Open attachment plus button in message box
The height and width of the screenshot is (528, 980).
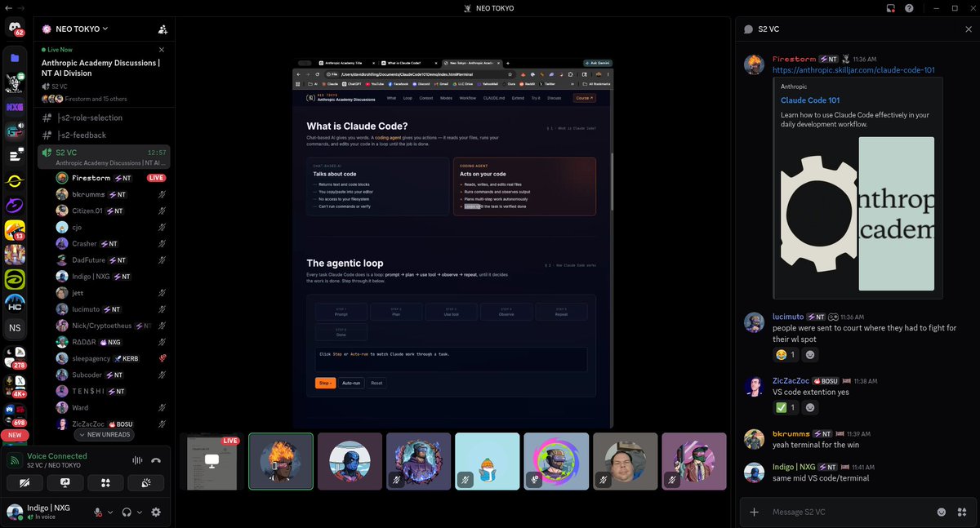tap(754, 512)
